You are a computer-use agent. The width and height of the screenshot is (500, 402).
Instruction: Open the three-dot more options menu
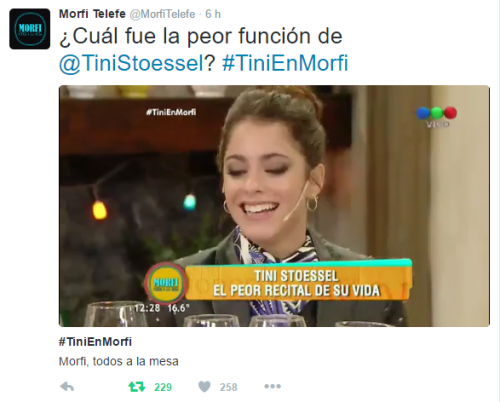pyautogui.click(x=272, y=386)
